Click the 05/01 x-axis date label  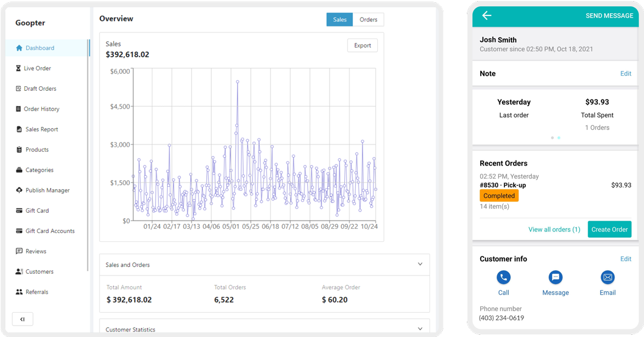(231, 226)
